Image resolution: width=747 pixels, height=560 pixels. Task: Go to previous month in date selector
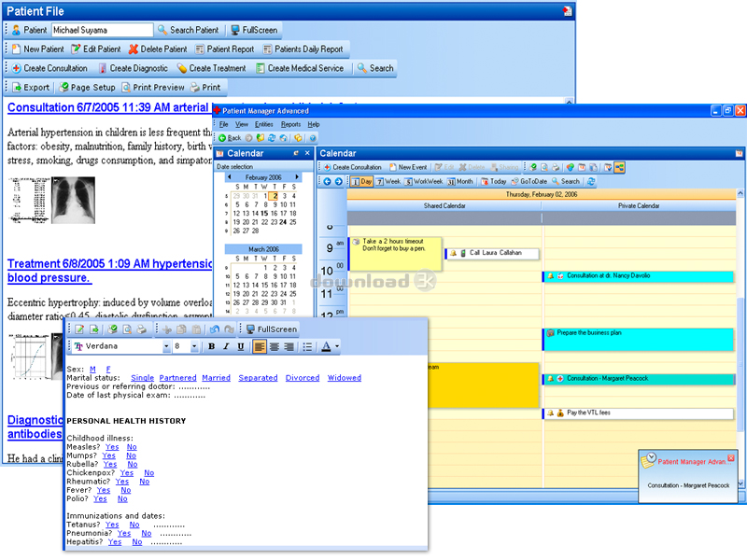point(230,177)
